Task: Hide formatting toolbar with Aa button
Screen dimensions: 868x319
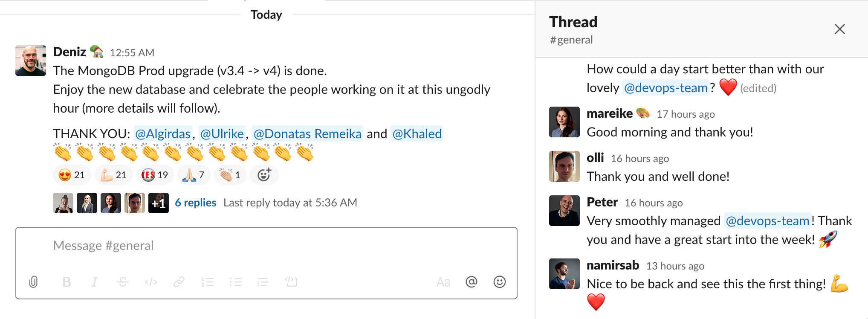Action: (443, 282)
